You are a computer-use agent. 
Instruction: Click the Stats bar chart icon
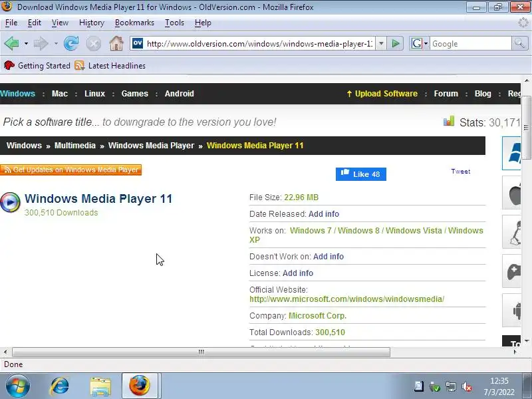448,121
